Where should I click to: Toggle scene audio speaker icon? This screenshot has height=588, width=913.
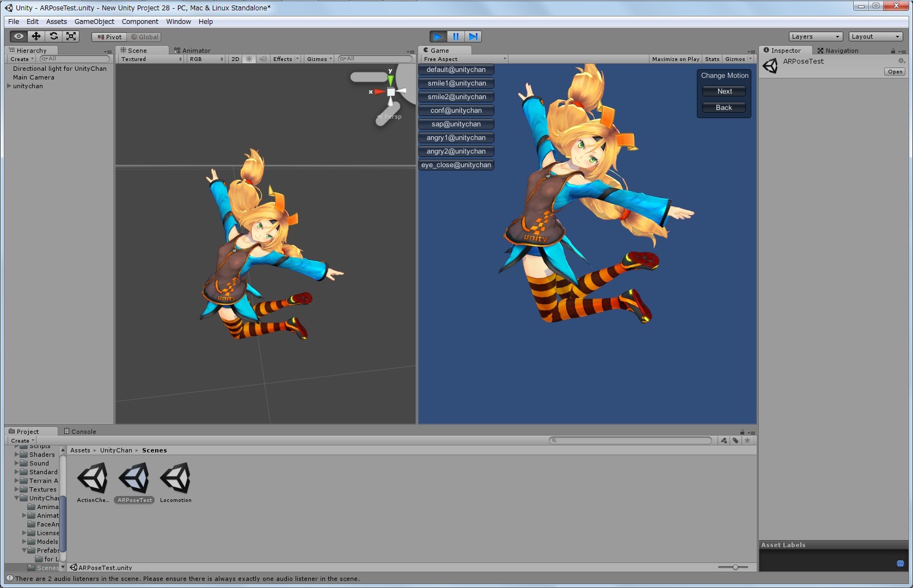pos(263,59)
